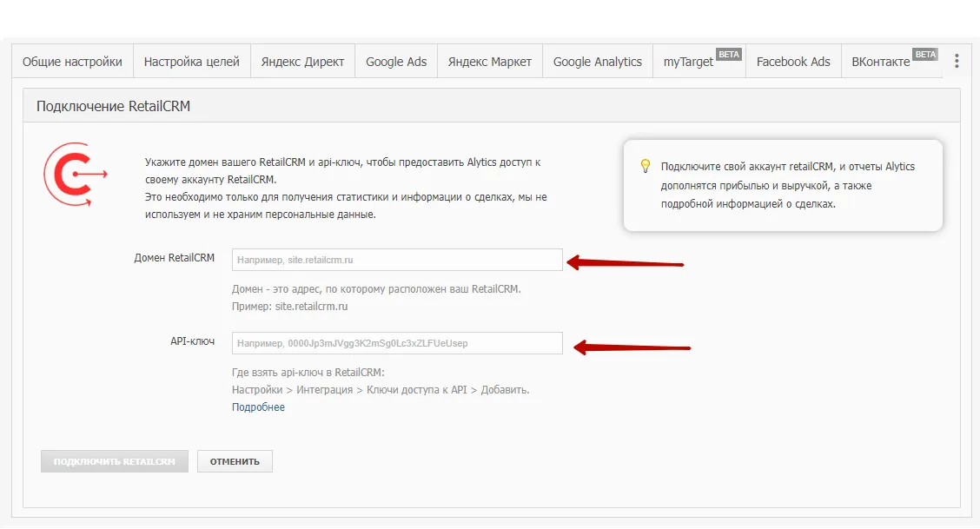
Task: Click the API-ключ field label
Action: pyautogui.click(x=193, y=341)
